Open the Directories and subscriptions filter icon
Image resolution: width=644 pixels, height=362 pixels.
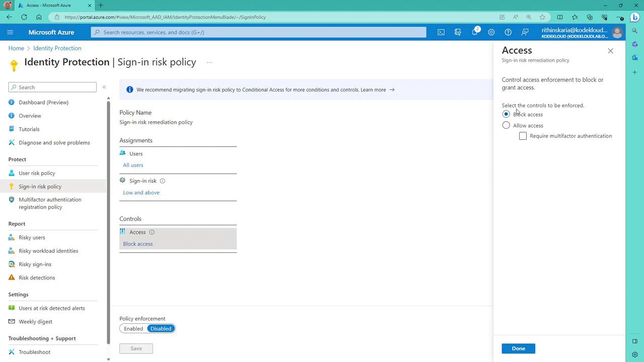[458, 32]
